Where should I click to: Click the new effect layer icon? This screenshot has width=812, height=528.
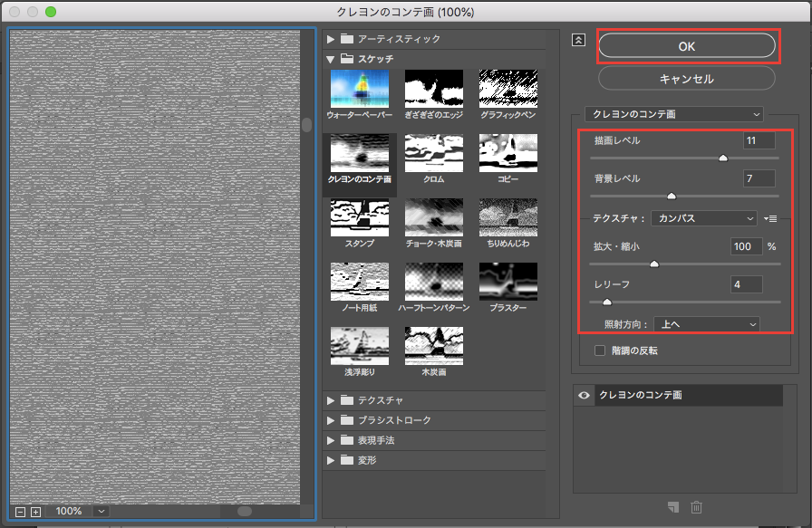pyautogui.click(x=673, y=507)
